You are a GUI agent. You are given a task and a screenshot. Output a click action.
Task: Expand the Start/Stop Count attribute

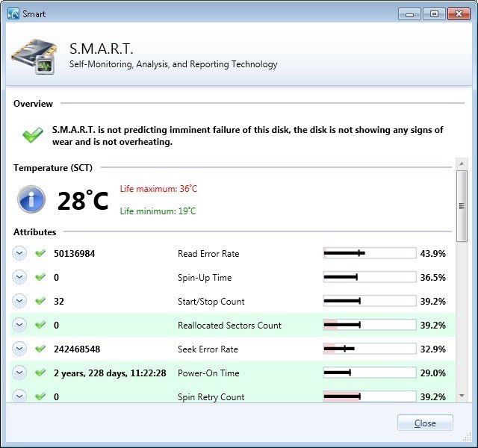pyautogui.click(x=19, y=301)
